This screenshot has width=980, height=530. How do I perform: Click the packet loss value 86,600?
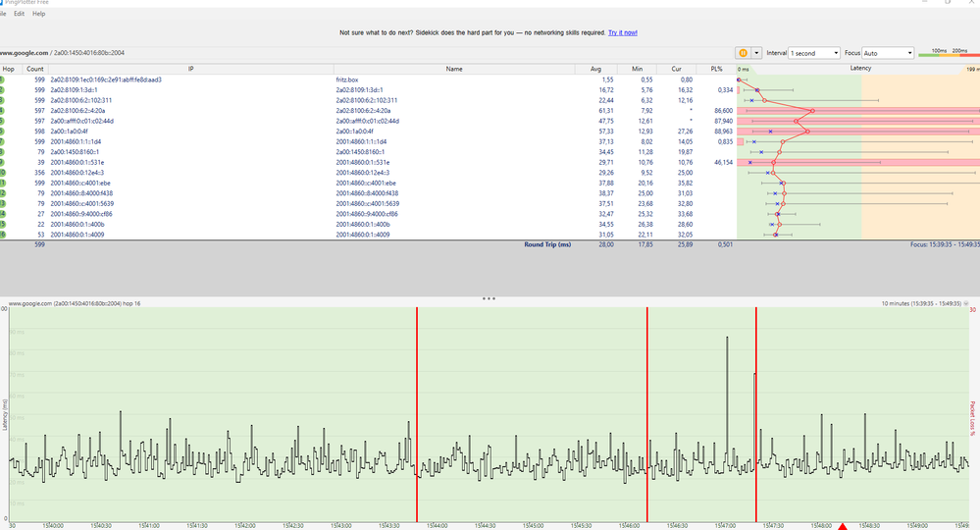724,111
